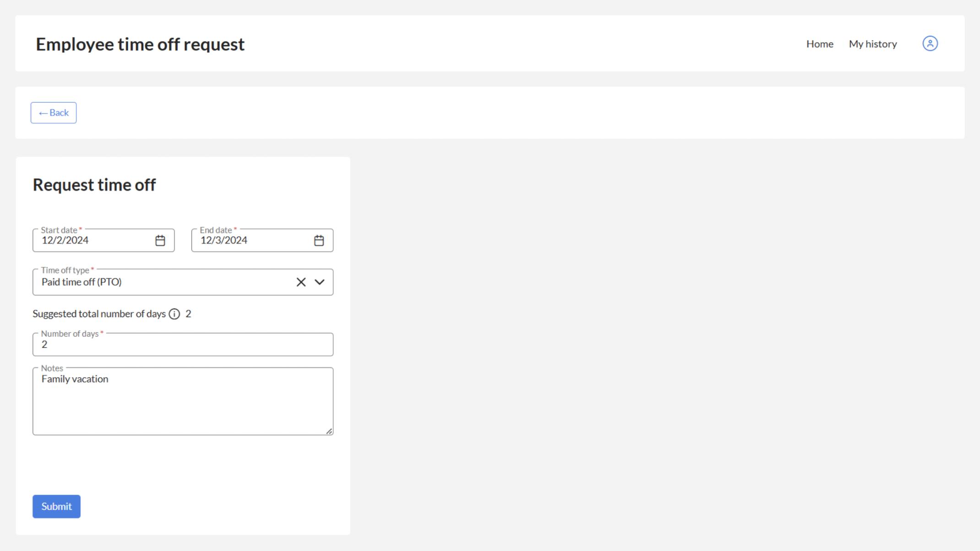
Task: Click the Request time off heading
Action: (x=94, y=185)
